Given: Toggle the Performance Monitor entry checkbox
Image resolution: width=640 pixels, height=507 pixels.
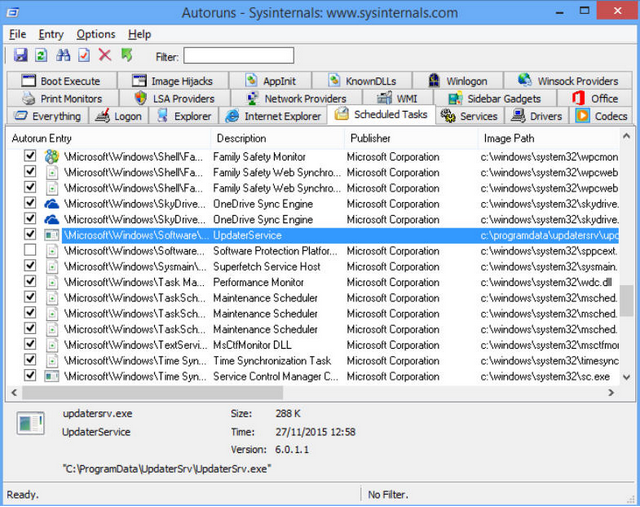Looking at the screenshot, I should [30, 281].
